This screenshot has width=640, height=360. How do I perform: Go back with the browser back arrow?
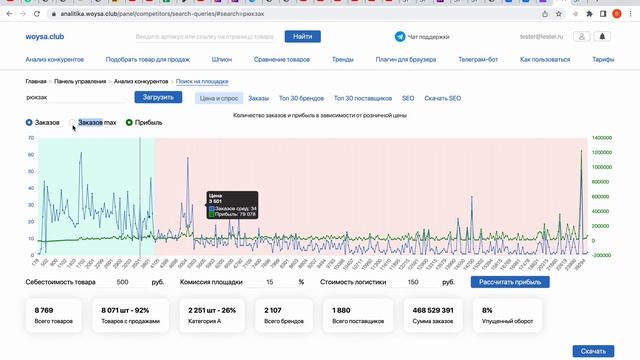point(9,14)
